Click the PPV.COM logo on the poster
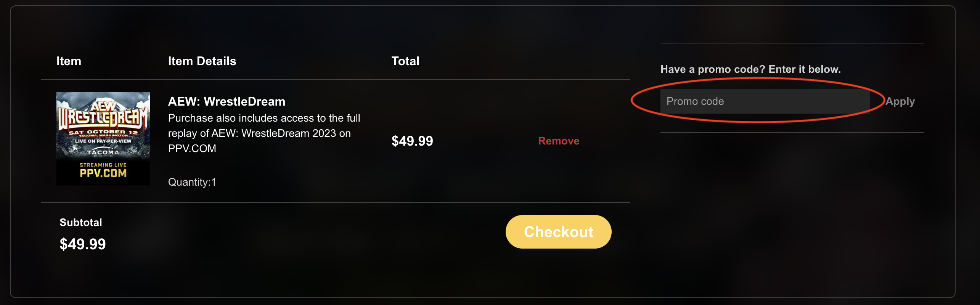980x305 pixels. 103,173
